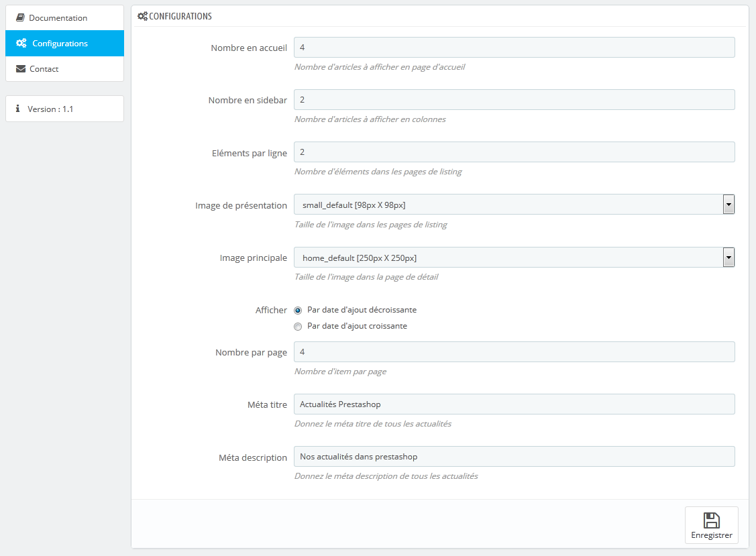Open the 'Image de présentation' dropdown
Image resolution: width=756 pixels, height=556 pixels.
pos(514,205)
